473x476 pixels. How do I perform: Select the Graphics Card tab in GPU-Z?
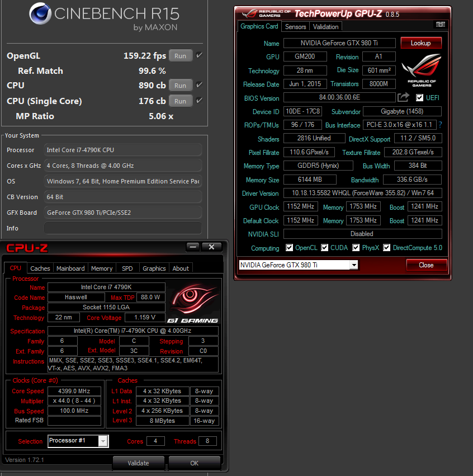[259, 26]
